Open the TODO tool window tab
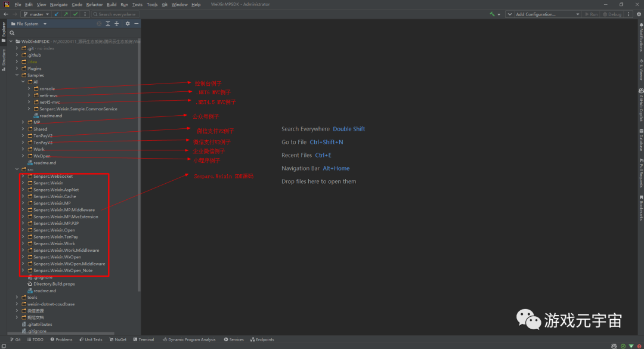 pyautogui.click(x=35, y=339)
